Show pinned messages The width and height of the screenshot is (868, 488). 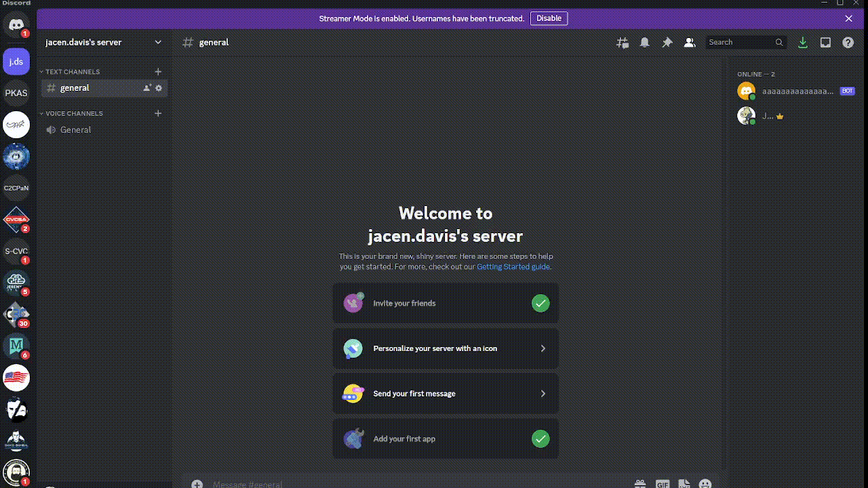coord(667,43)
